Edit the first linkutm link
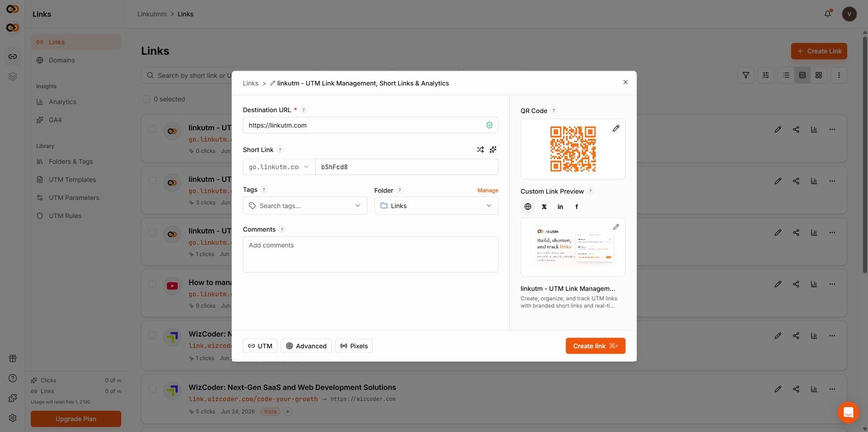This screenshot has height=432, width=868. point(778,129)
